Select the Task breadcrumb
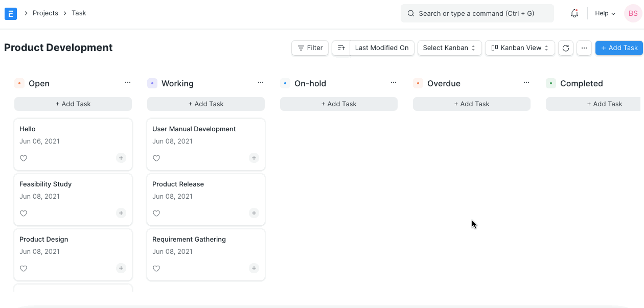The width and height of the screenshot is (644, 308). 78,13
